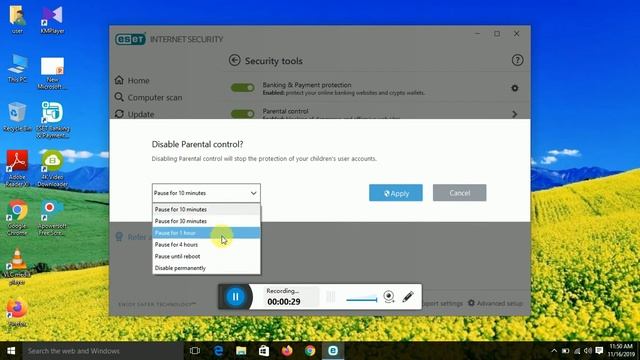Open the Windows Start menu
Viewport: 640px width, 360px height.
11,351
